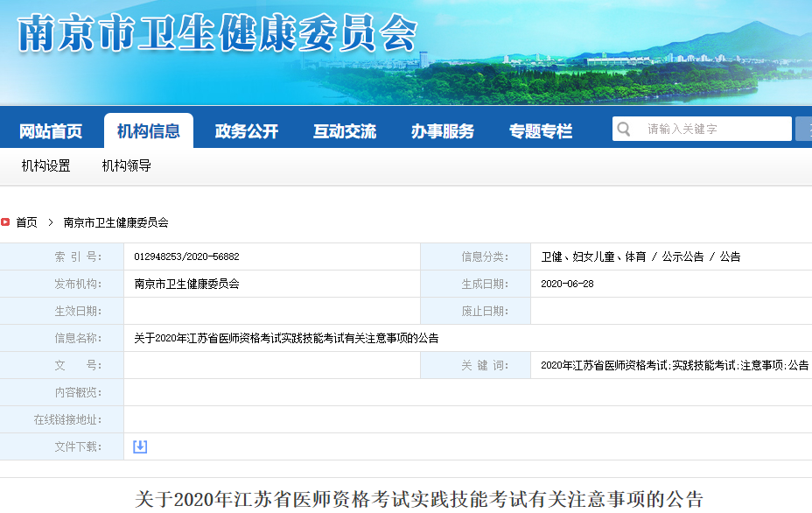Click the index number 012948253/2020-56882
This screenshot has width=812, height=513.
click(x=187, y=256)
